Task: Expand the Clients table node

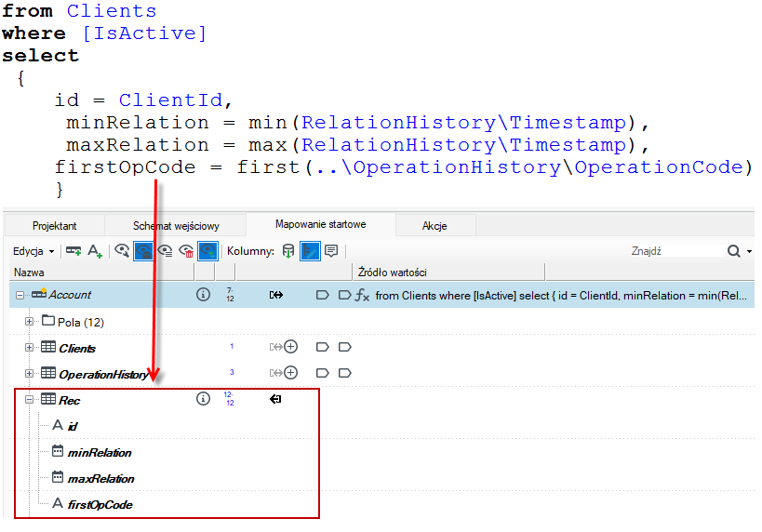Action: (x=29, y=347)
